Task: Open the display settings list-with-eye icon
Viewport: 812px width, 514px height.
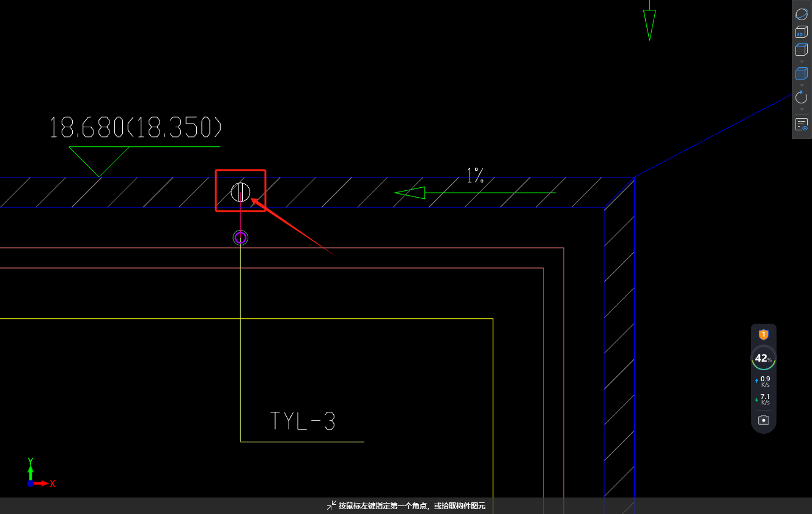Action: pos(801,124)
